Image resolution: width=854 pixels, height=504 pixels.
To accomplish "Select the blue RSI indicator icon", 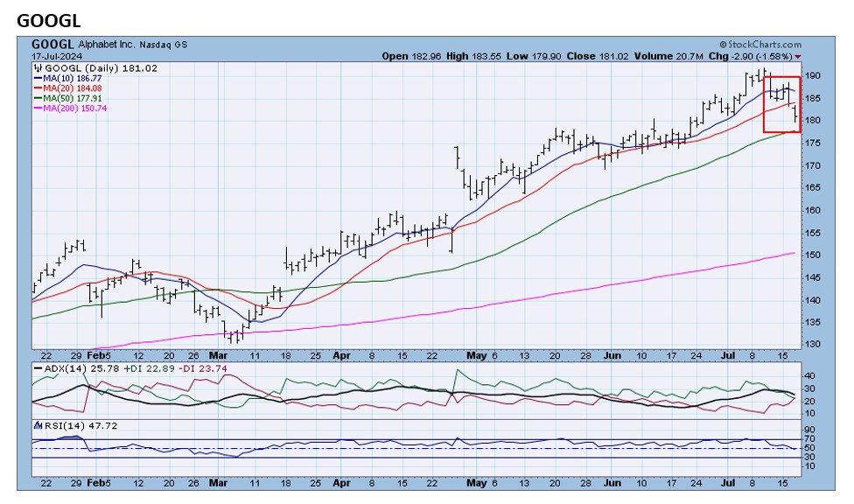I will click(x=38, y=426).
